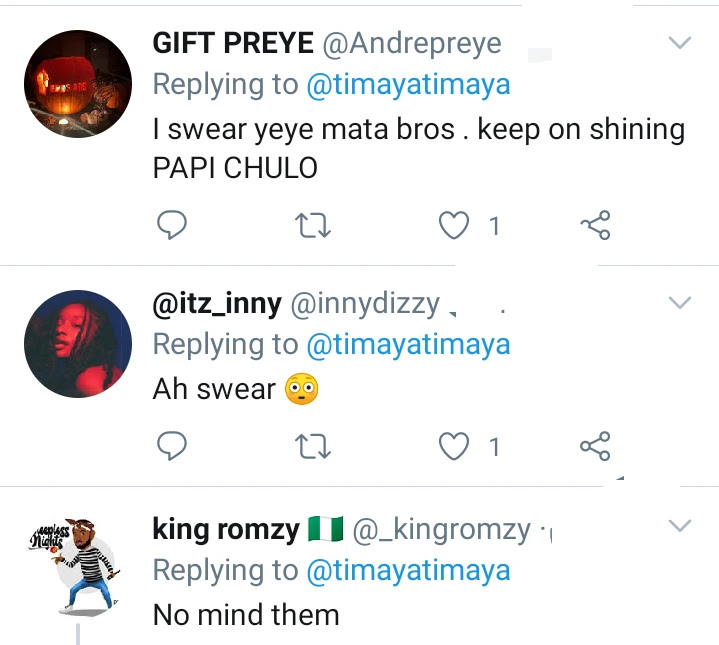This screenshot has width=719, height=645.
Task: Open @timayatimaya link in @itz_inny's reply
Action: (x=407, y=345)
